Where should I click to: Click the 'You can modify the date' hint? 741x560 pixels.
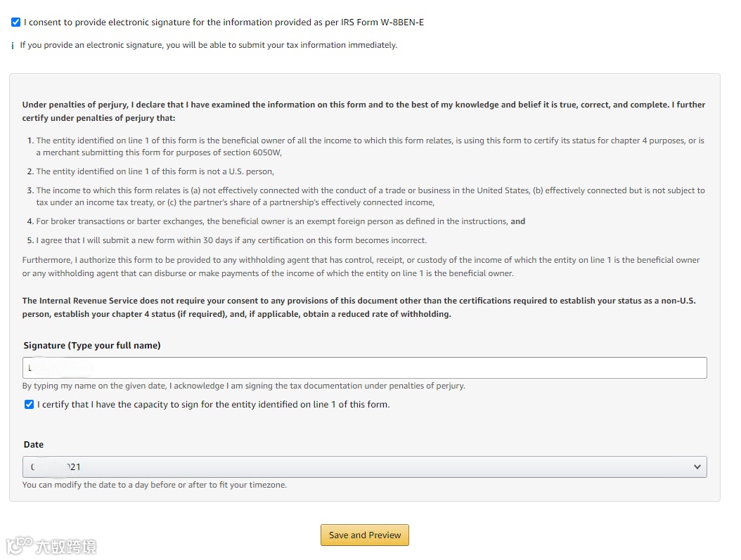(155, 485)
